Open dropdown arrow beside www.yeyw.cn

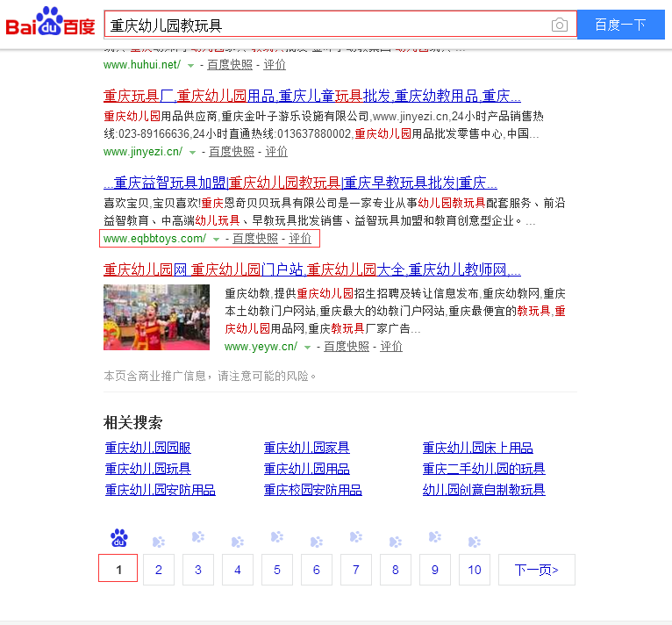307,347
